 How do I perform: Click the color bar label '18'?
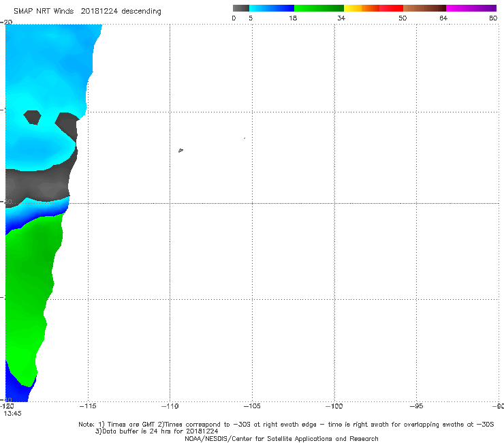[x=293, y=18]
